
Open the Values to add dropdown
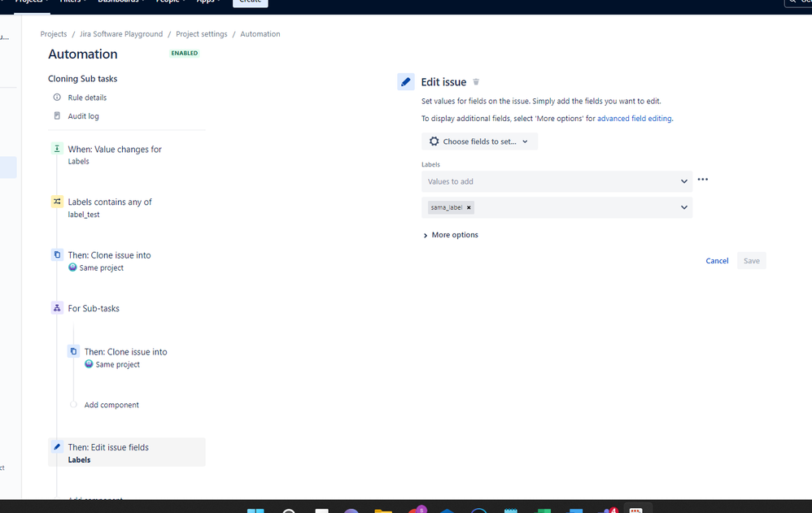[x=557, y=181]
